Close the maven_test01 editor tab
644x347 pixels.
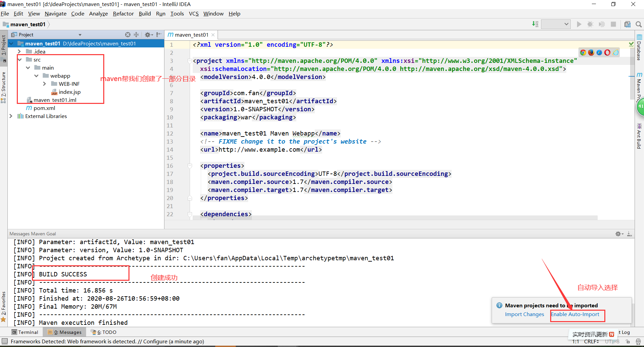tap(213, 35)
